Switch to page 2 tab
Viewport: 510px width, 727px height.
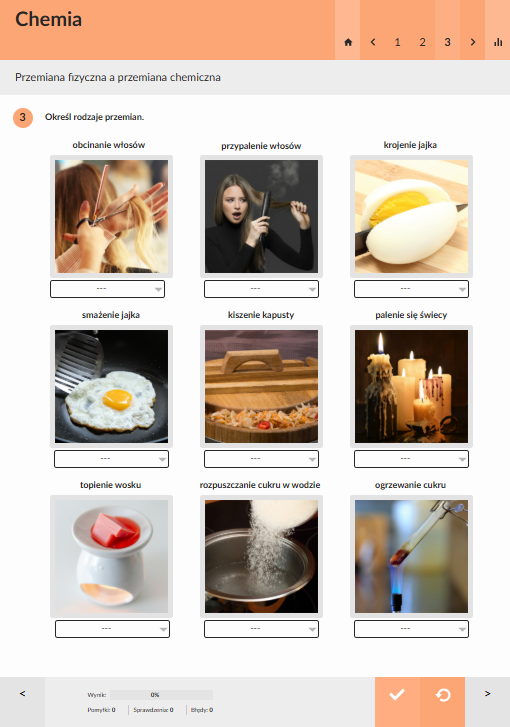pyautogui.click(x=422, y=42)
